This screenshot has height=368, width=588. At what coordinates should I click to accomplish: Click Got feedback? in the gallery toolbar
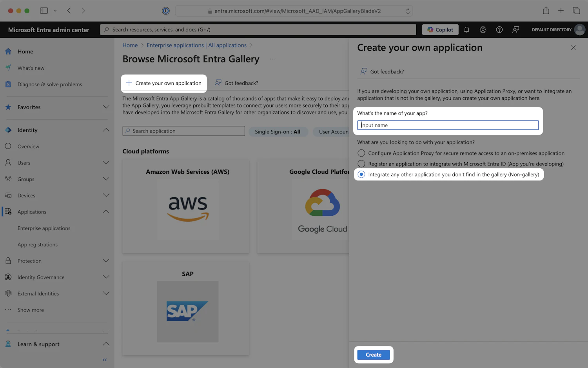[236, 83]
